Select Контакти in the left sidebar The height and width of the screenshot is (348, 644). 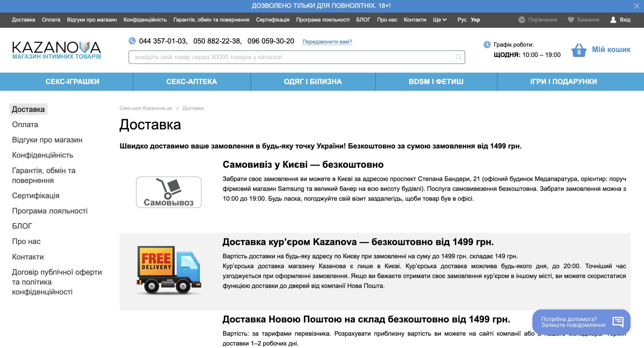[x=28, y=257]
